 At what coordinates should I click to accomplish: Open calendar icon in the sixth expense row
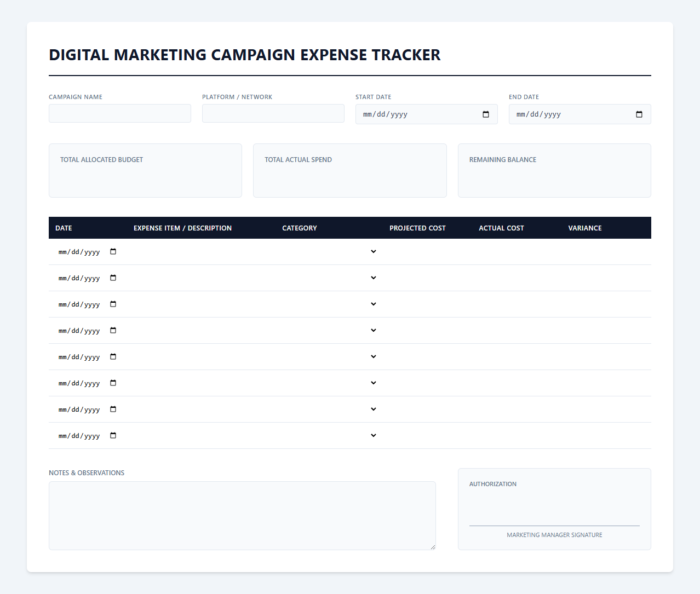(x=113, y=383)
